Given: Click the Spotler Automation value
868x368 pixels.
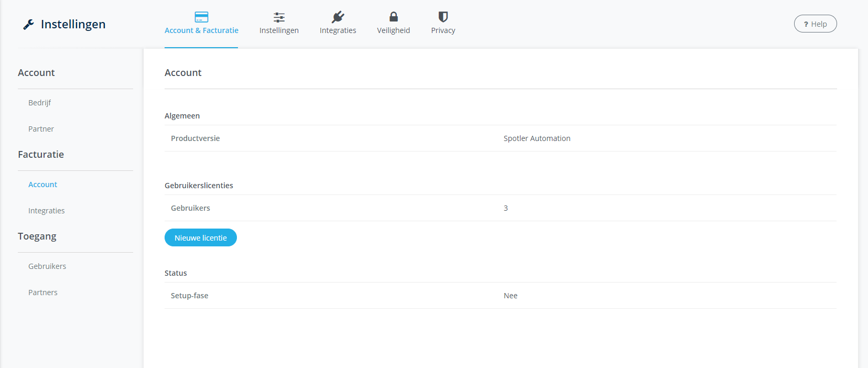Looking at the screenshot, I should coord(537,138).
